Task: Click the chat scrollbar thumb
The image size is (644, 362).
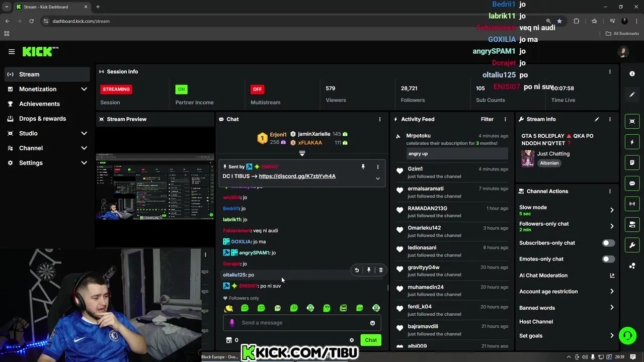Action: [387, 288]
